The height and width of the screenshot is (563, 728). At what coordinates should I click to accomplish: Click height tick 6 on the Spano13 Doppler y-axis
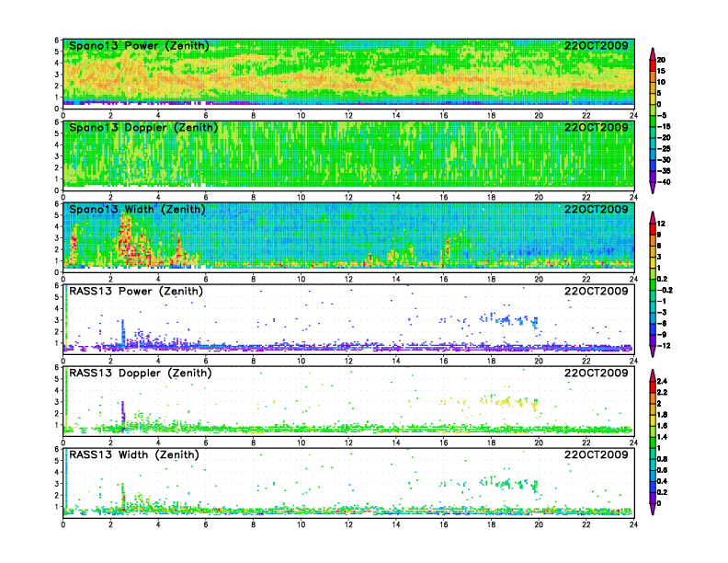57,122
